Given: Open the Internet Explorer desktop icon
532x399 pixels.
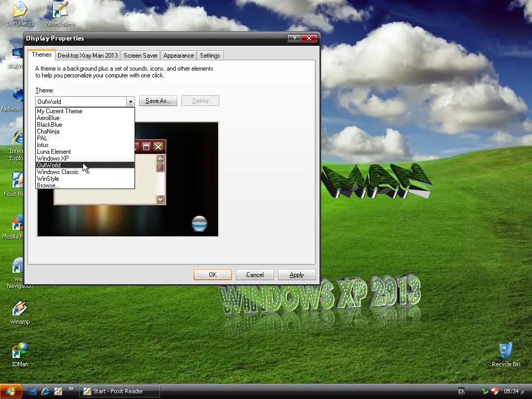Looking at the screenshot, I should click(x=16, y=146).
